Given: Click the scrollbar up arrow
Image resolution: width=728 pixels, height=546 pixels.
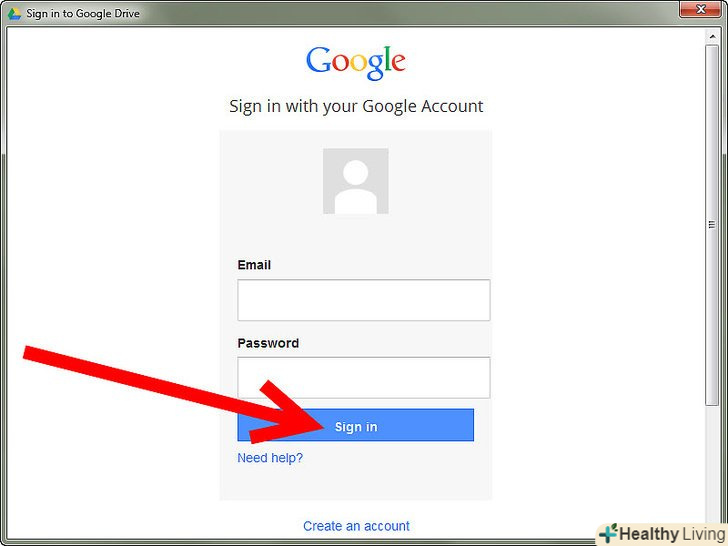Looking at the screenshot, I should click(712, 36).
